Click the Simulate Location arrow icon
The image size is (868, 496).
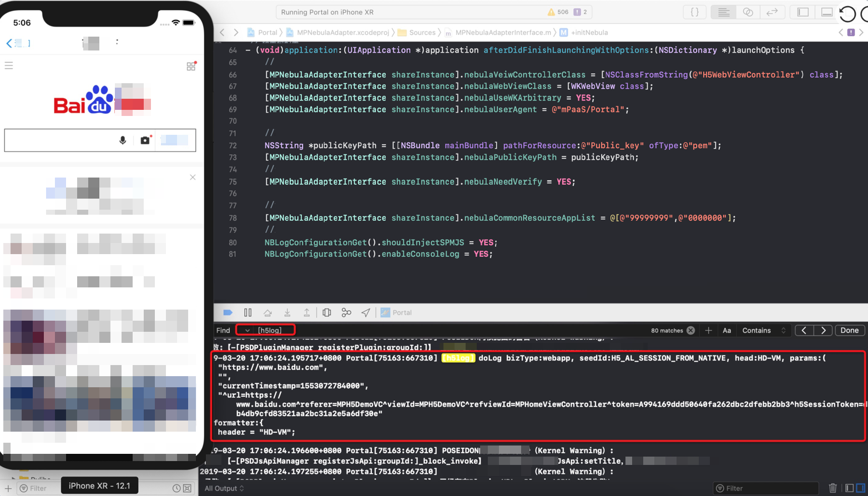366,312
